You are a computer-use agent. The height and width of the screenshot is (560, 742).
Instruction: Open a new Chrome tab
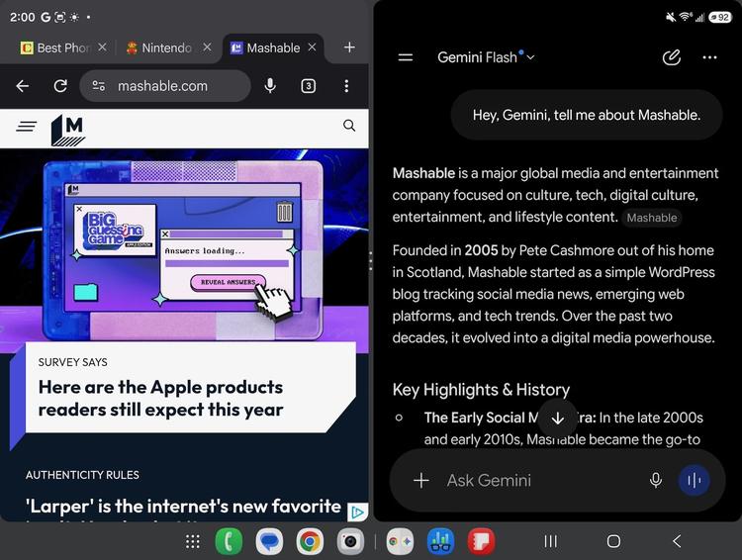[x=349, y=47]
